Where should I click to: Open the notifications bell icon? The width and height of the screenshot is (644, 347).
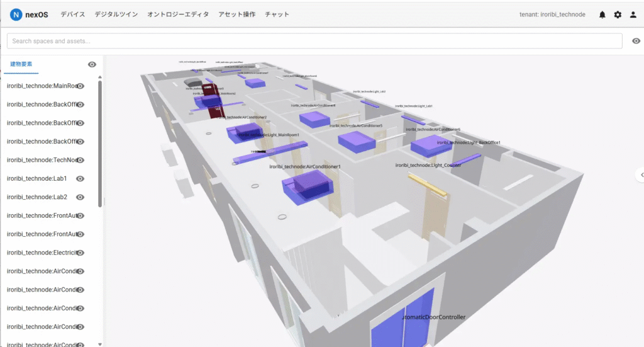602,15
